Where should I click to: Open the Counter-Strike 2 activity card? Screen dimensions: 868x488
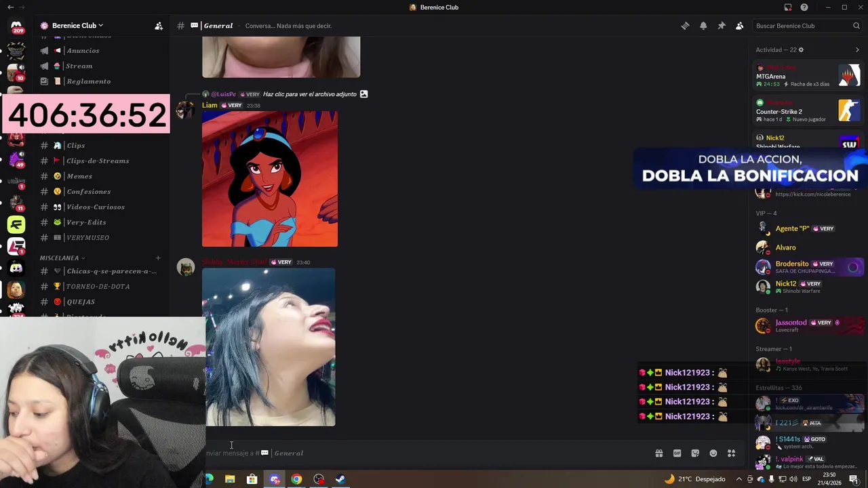(808, 110)
